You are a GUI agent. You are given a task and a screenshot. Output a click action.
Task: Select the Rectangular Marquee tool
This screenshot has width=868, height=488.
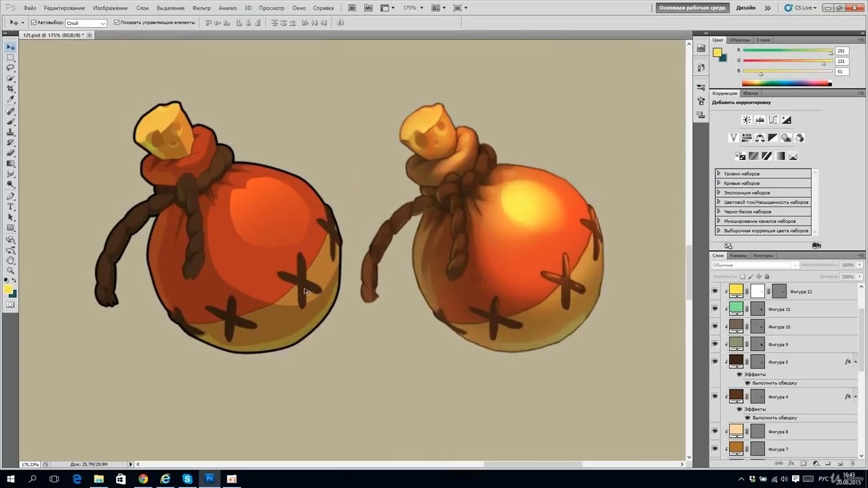click(11, 58)
